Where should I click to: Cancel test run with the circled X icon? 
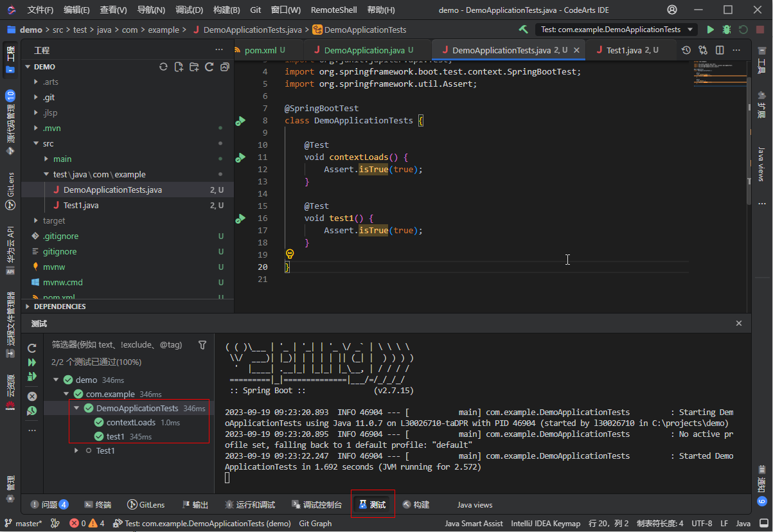tap(31, 396)
